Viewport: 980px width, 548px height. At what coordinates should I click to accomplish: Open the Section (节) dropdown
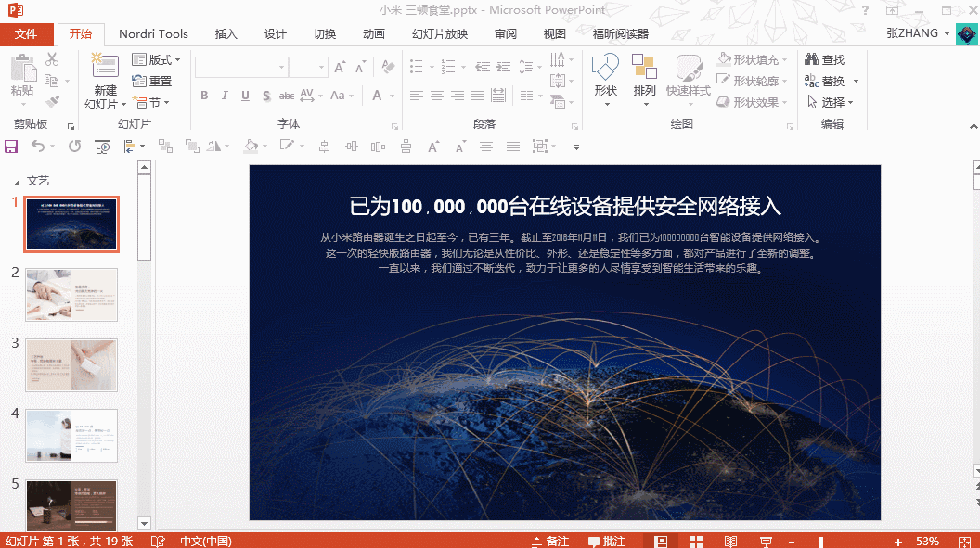(151, 102)
